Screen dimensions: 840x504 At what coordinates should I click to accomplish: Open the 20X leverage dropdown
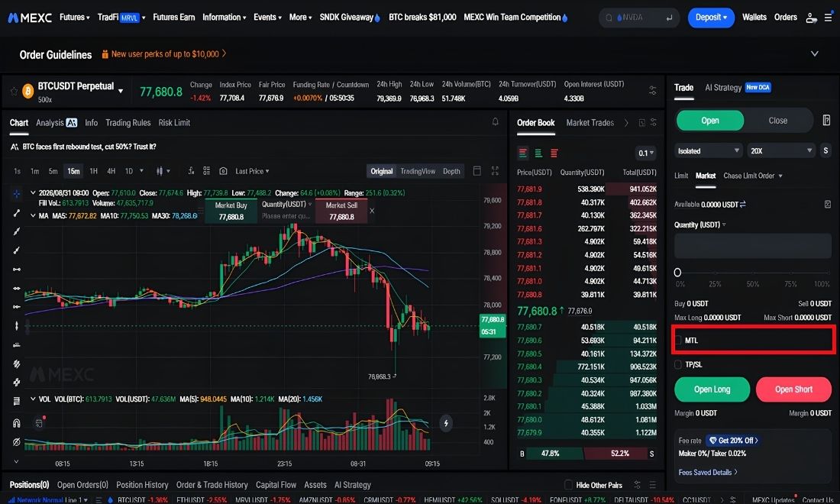(781, 151)
